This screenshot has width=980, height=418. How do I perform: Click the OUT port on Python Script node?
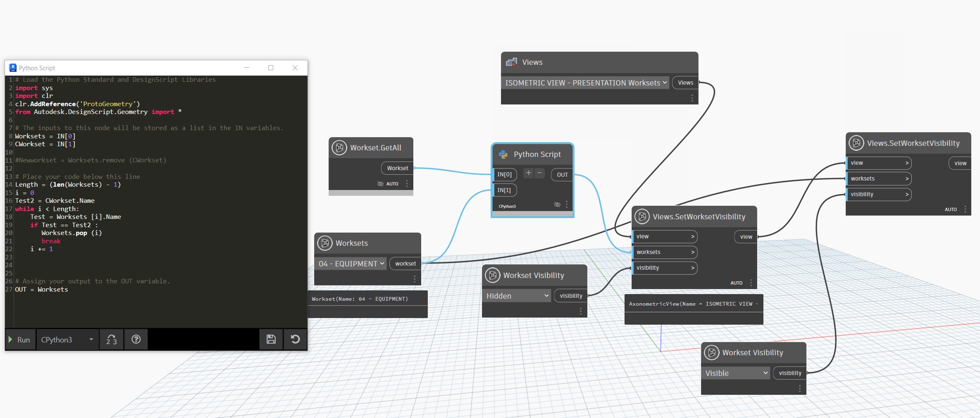562,175
